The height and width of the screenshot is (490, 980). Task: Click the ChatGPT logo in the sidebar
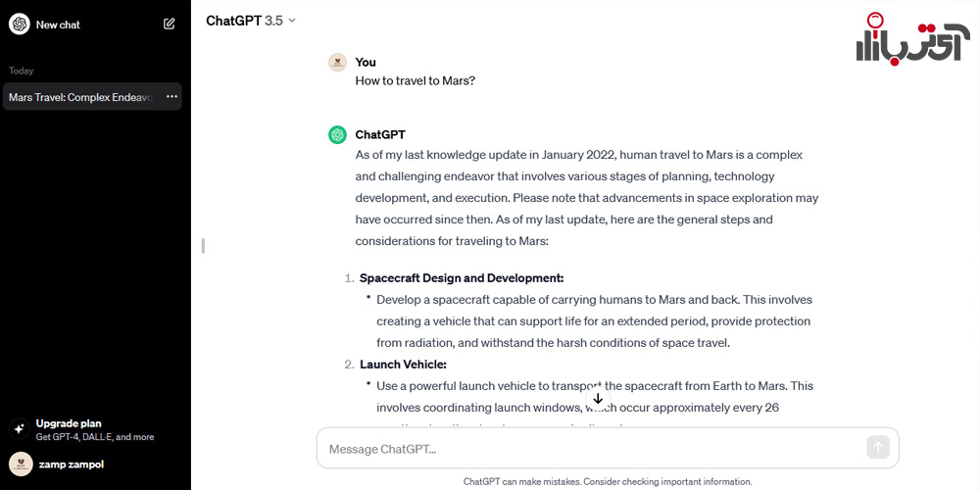pos(20,24)
